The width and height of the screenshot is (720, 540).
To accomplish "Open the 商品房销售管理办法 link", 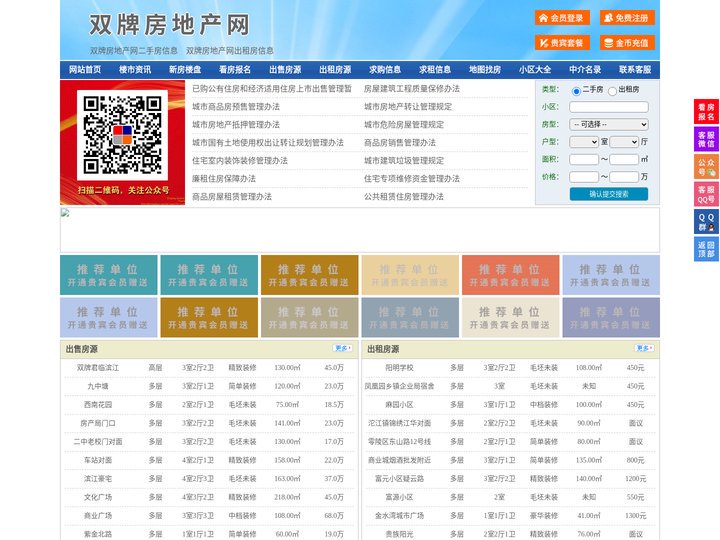I will (400, 143).
